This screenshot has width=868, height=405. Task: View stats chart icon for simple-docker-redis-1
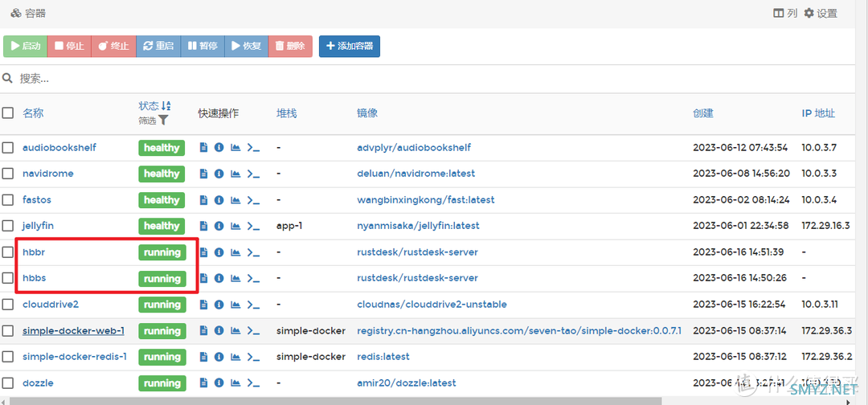(x=235, y=357)
